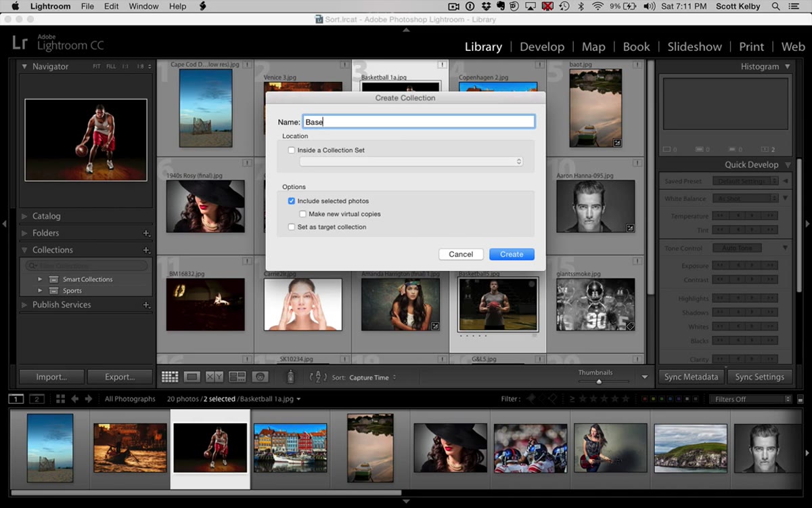This screenshot has width=812, height=508.
Task: Switch to Develop module
Action: click(541, 47)
